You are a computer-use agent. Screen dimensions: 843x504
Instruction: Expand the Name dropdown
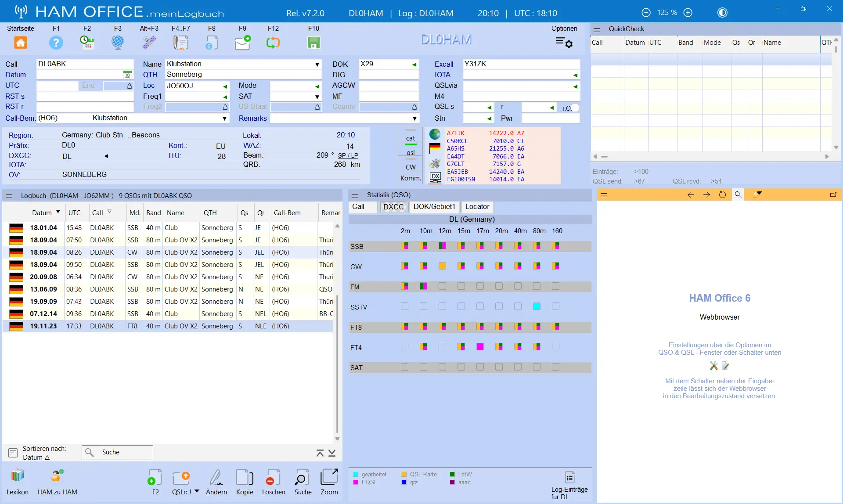[317, 65]
